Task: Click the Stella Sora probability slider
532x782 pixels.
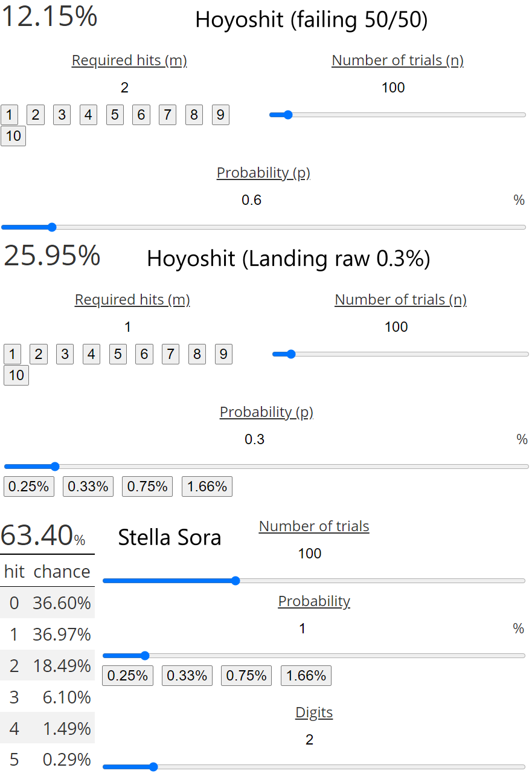Action: point(314,656)
